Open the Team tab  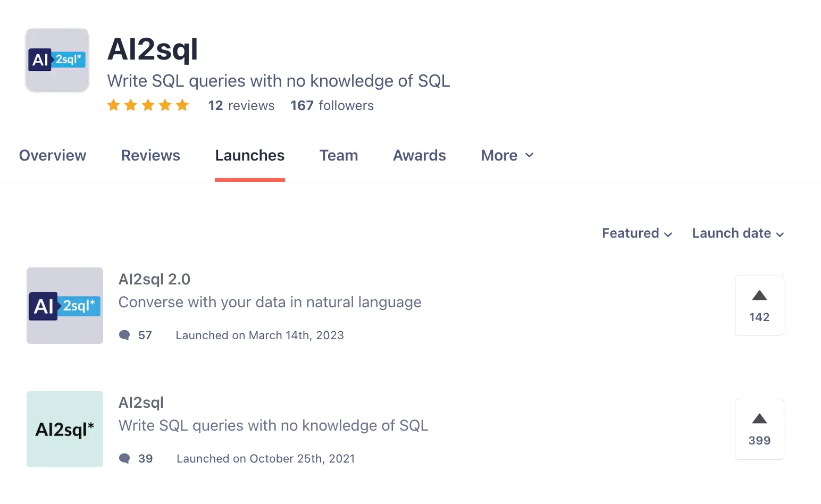pos(338,155)
